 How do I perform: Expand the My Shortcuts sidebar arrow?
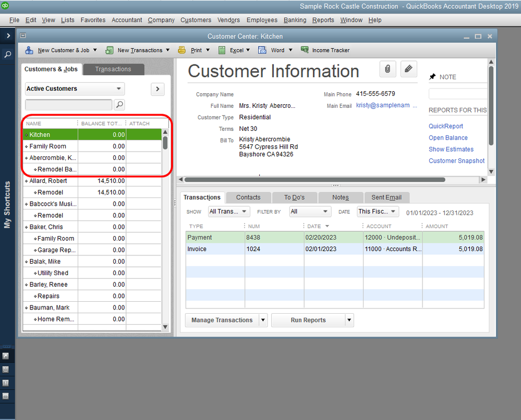coord(8,35)
